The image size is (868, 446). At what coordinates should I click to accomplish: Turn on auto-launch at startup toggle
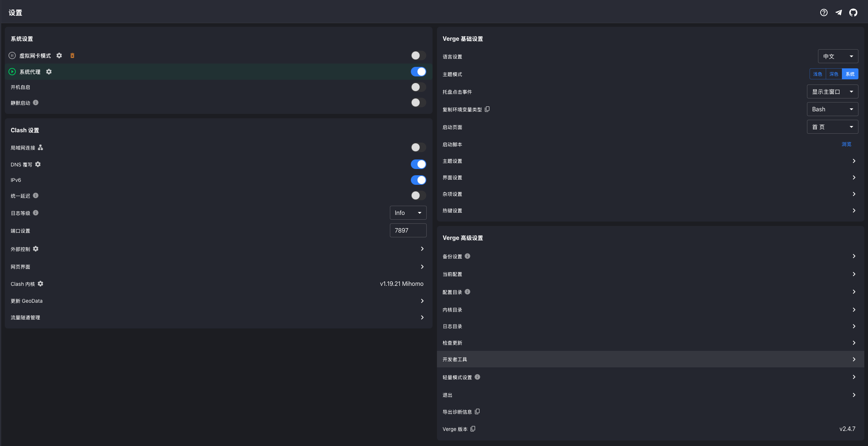[x=418, y=87]
